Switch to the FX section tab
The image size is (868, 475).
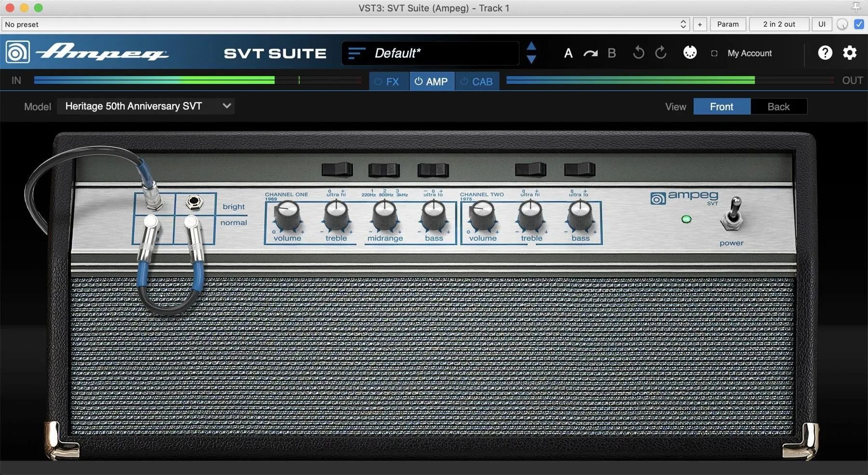tap(389, 81)
